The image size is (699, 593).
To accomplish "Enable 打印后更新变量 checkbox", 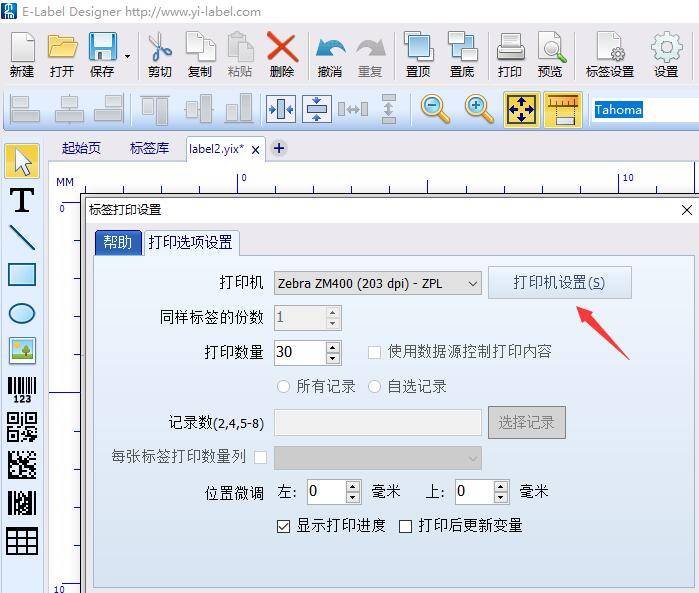I will (x=405, y=527).
